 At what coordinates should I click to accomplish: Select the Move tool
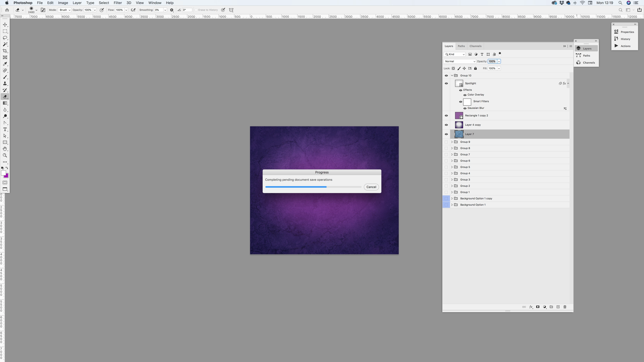click(5, 25)
